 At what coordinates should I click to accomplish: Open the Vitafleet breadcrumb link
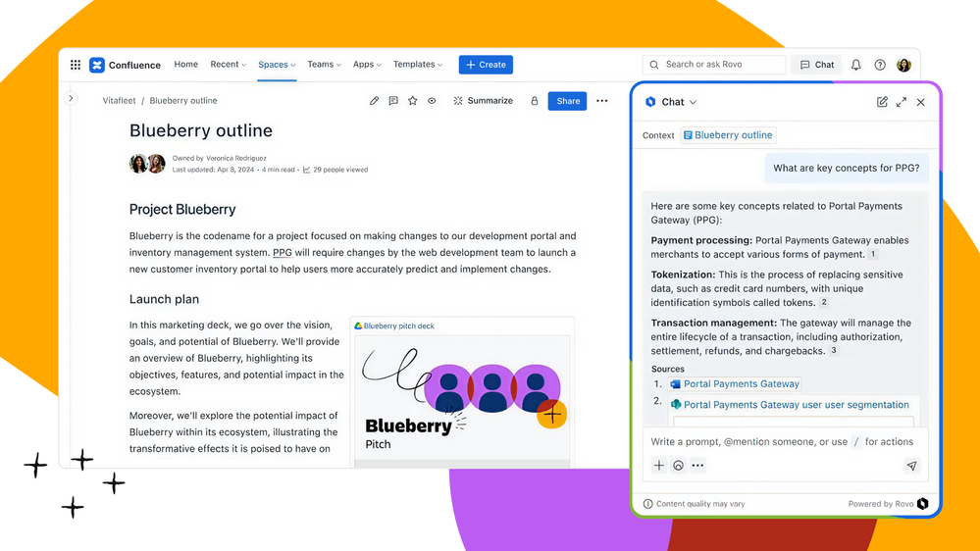(x=119, y=101)
